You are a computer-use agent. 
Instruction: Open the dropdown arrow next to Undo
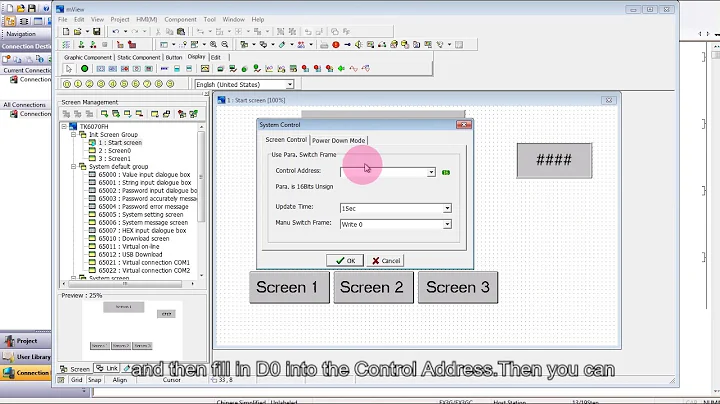125,32
